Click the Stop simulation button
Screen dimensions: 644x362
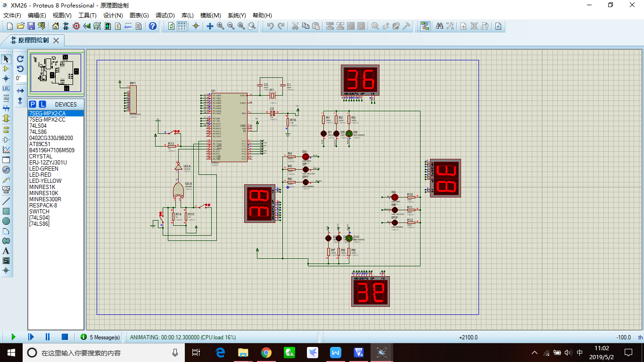coord(65,337)
